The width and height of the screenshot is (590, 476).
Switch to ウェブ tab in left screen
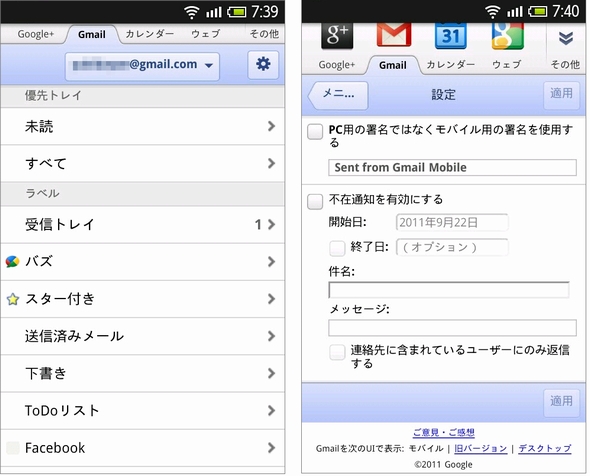(205, 34)
